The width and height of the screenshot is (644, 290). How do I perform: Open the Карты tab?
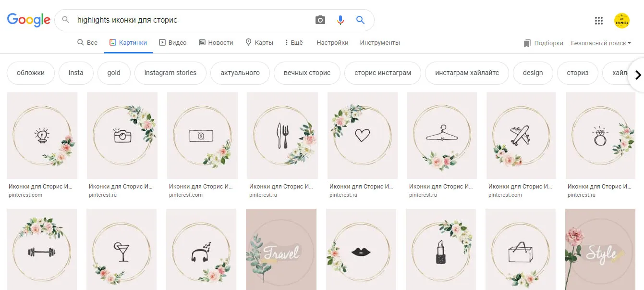(x=259, y=42)
